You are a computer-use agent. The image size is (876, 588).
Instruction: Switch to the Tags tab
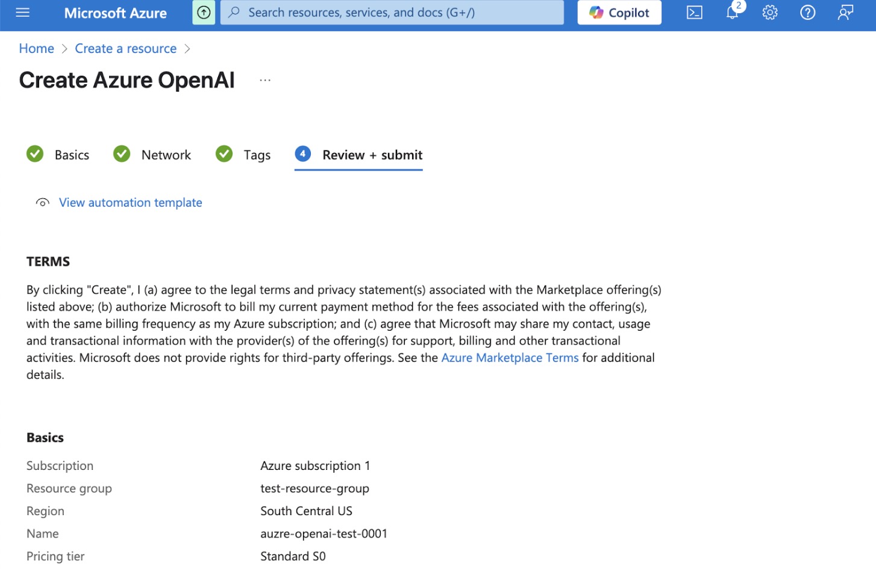pos(257,155)
